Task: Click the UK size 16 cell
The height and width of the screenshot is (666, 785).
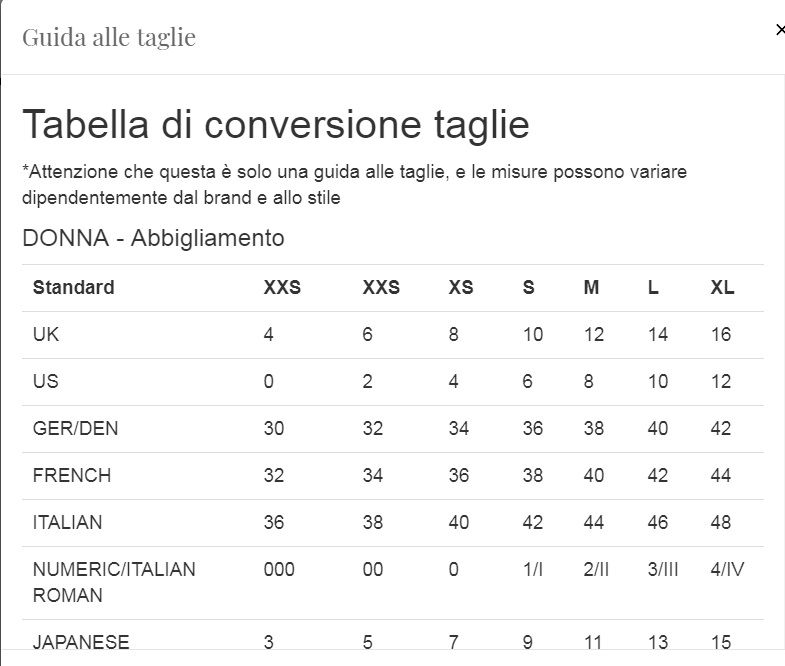Action: pyautogui.click(x=721, y=335)
